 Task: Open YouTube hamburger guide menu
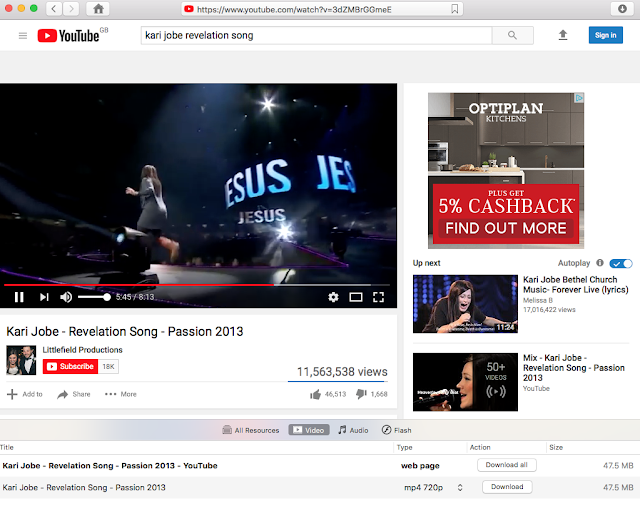point(23,36)
